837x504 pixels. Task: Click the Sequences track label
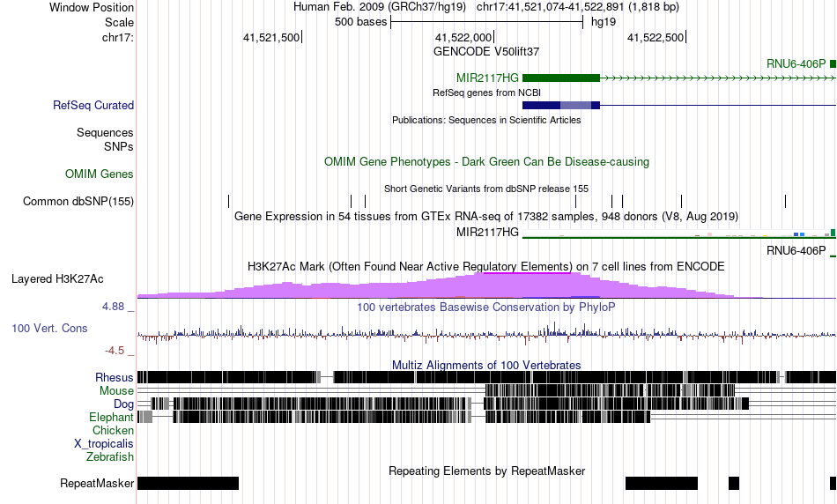point(105,132)
